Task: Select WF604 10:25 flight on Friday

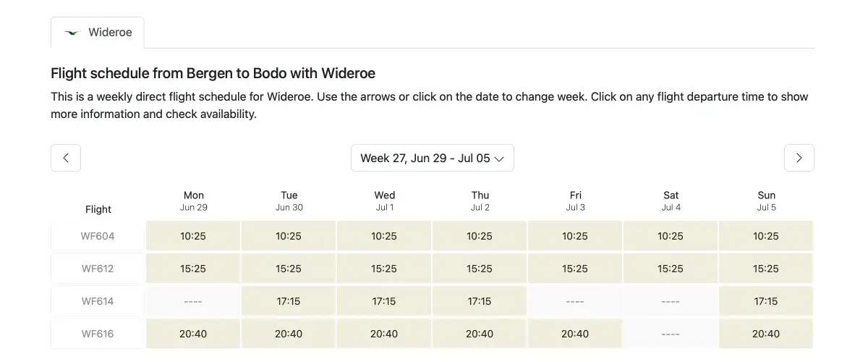Action: click(575, 236)
